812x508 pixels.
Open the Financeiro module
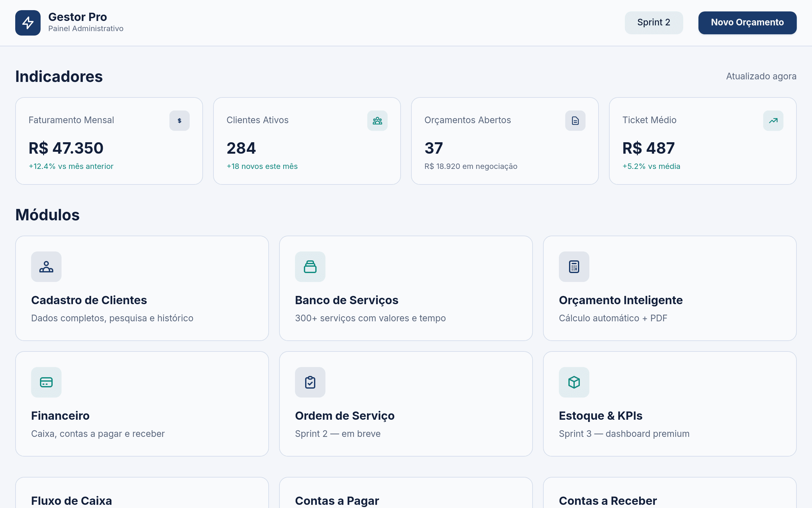[142, 404]
